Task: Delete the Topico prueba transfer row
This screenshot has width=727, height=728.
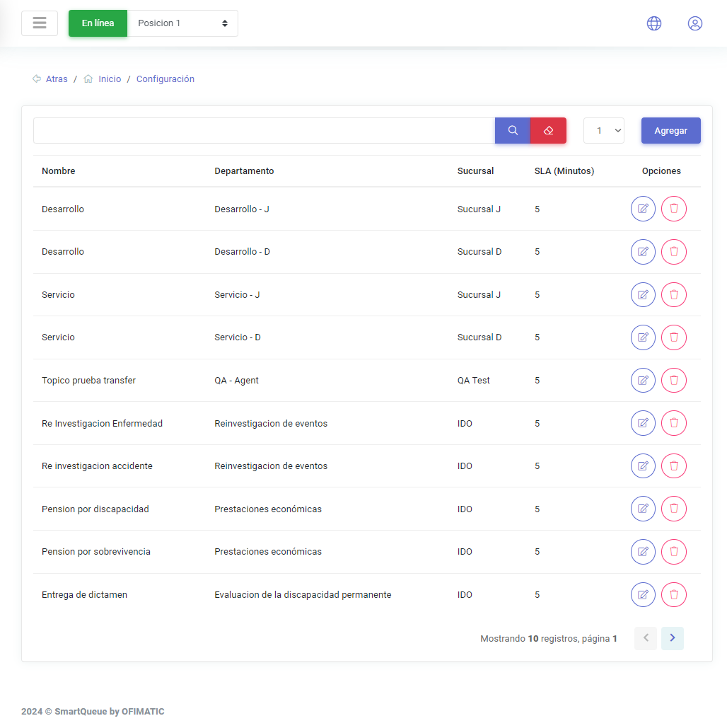Action: pyautogui.click(x=674, y=381)
